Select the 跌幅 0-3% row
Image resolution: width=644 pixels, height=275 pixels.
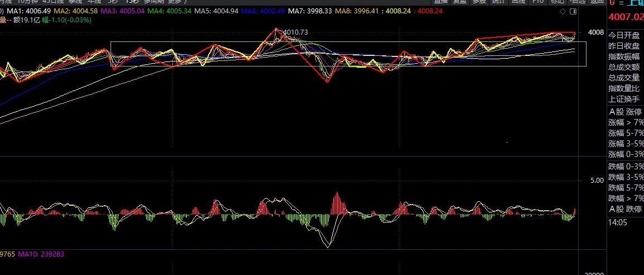click(625, 167)
